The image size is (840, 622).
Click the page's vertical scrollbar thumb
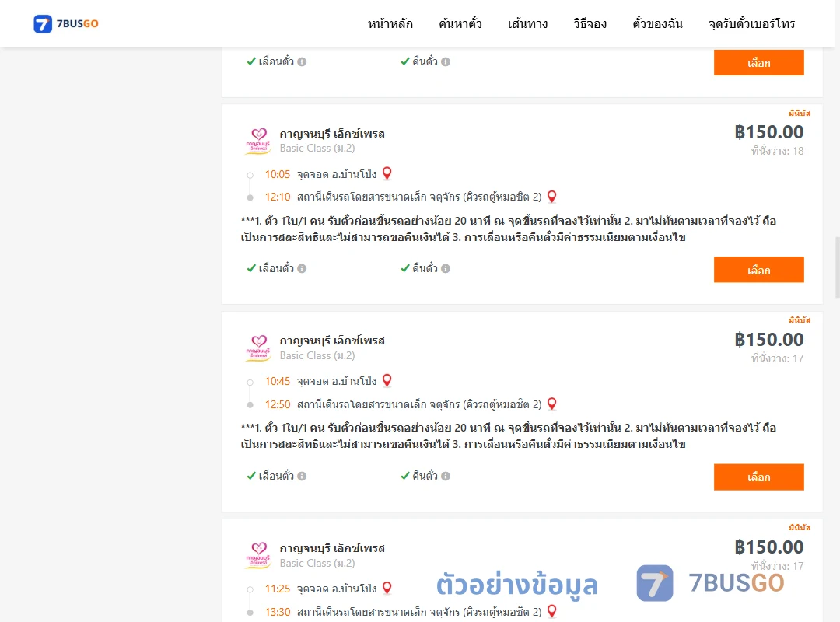[x=837, y=267]
